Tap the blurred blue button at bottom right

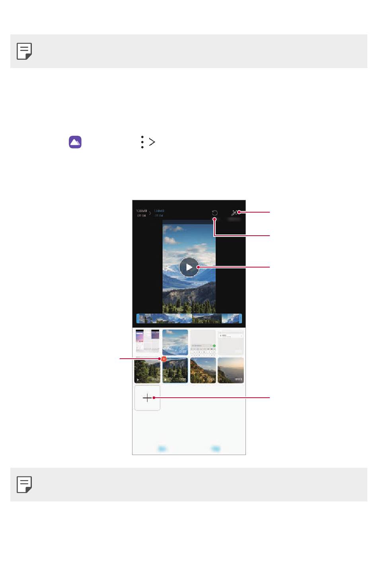tap(216, 449)
